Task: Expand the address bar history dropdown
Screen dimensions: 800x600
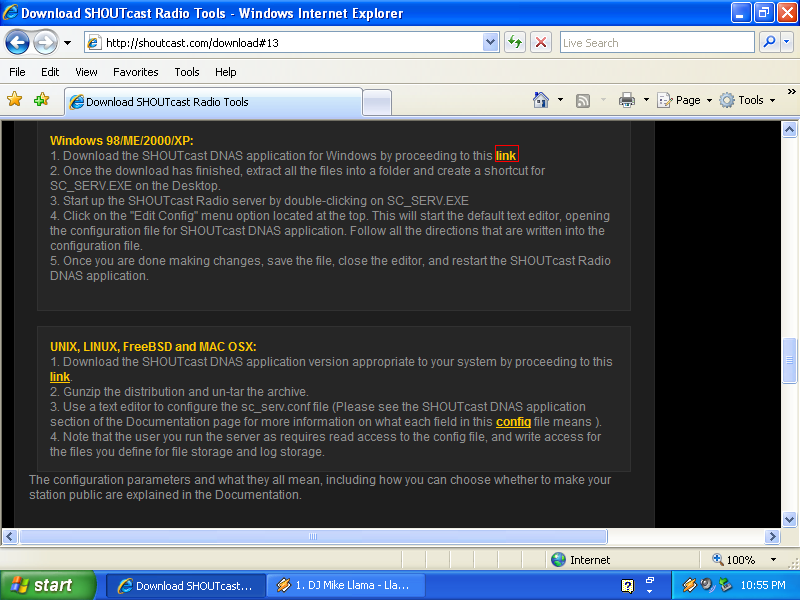Action: click(490, 42)
